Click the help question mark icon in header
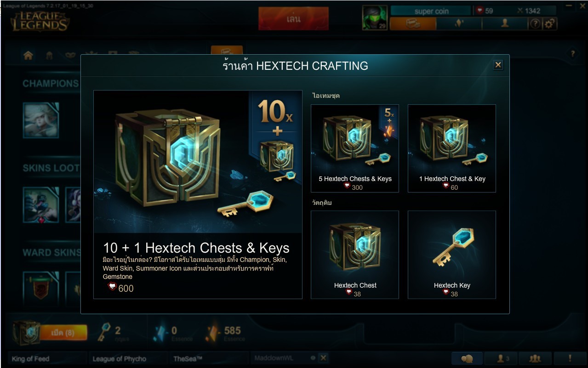This screenshot has height=368, width=588. [x=535, y=24]
